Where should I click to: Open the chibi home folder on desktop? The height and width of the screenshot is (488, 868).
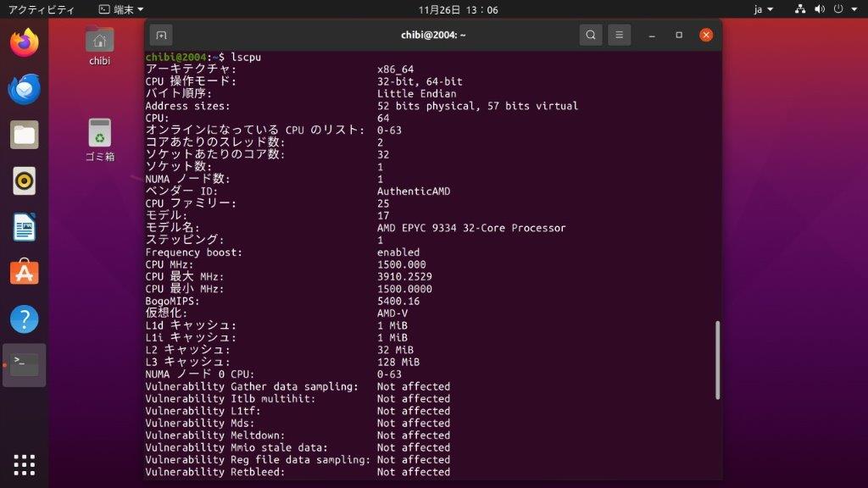[100, 44]
